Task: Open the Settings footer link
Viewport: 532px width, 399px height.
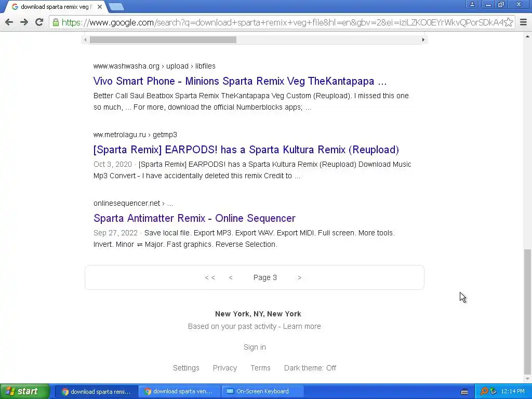Action: coord(186,368)
